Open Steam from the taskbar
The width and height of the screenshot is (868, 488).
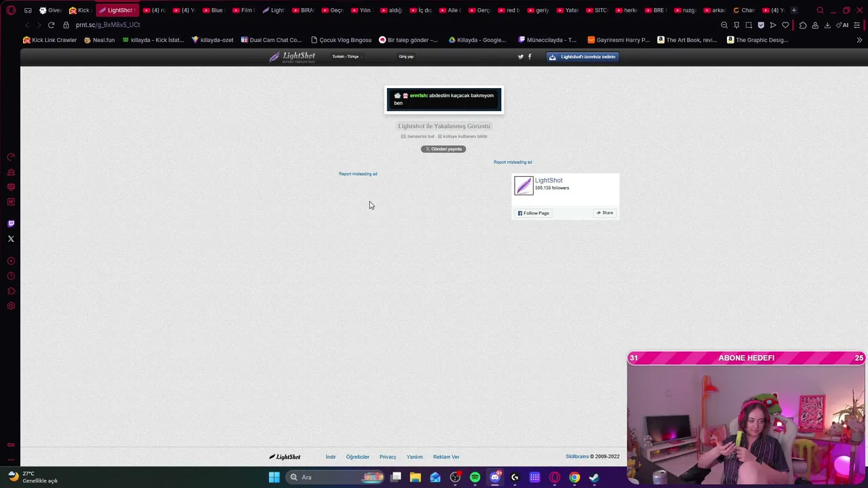(x=594, y=477)
